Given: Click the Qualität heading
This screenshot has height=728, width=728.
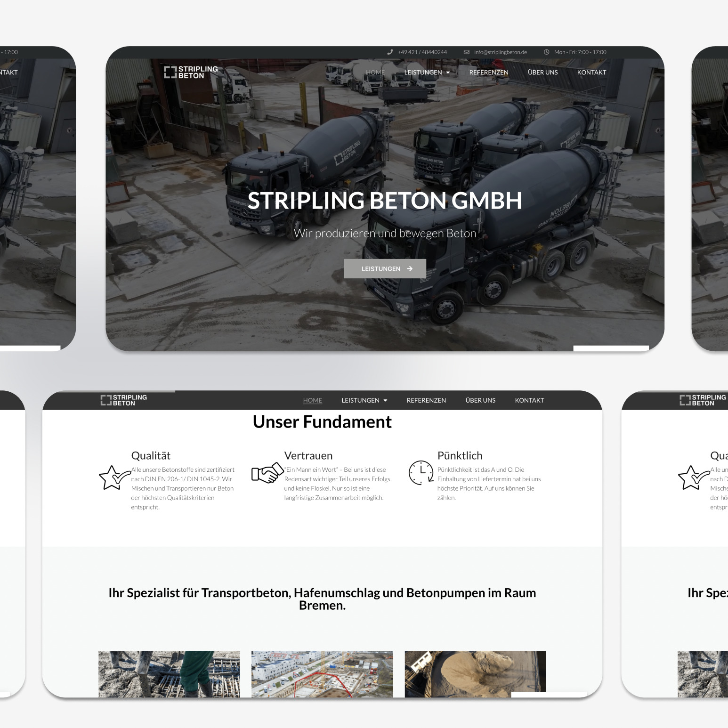Looking at the screenshot, I should 151,456.
